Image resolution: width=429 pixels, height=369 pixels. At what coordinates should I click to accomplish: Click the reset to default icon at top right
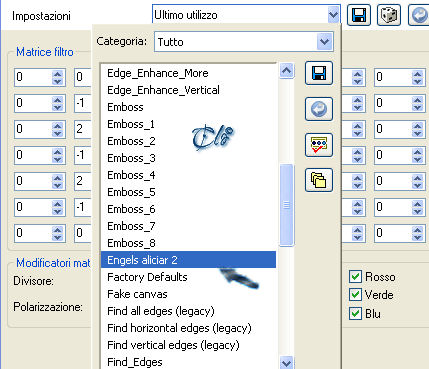(x=419, y=15)
